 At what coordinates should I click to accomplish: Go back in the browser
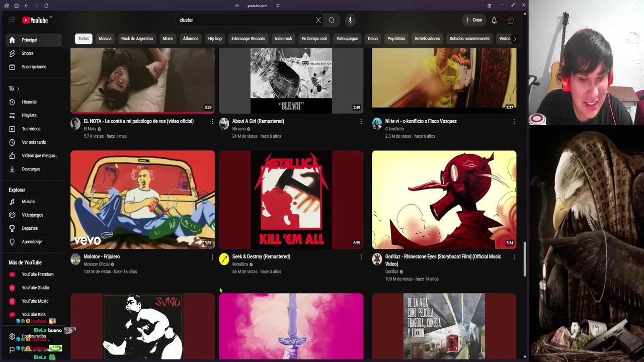tap(26, 6)
